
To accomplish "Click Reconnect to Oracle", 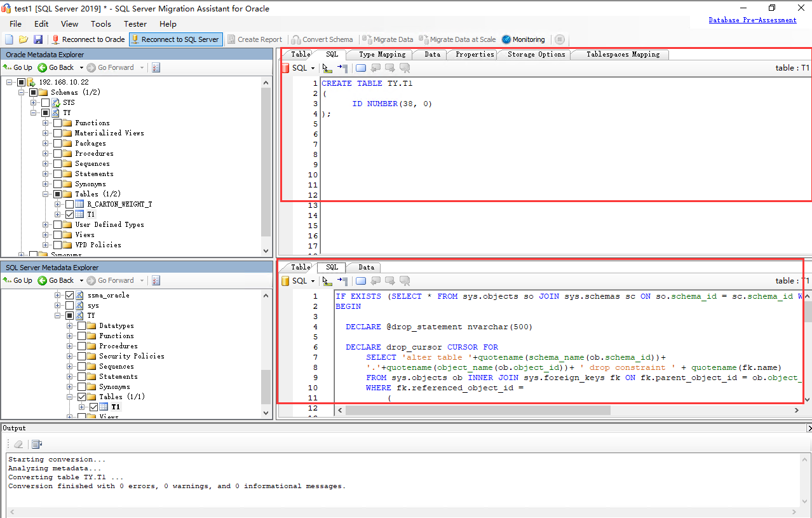I will [88, 39].
